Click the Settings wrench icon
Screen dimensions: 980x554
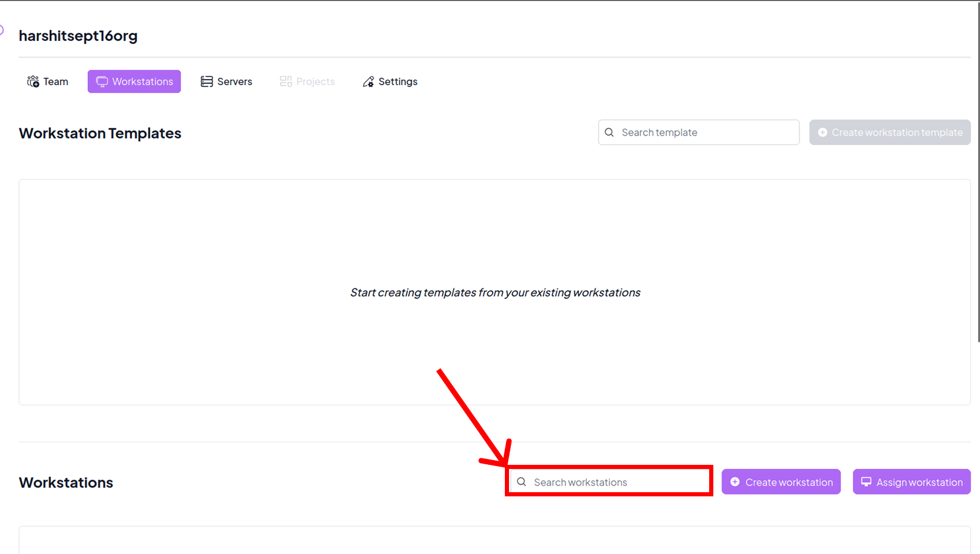pos(368,81)
